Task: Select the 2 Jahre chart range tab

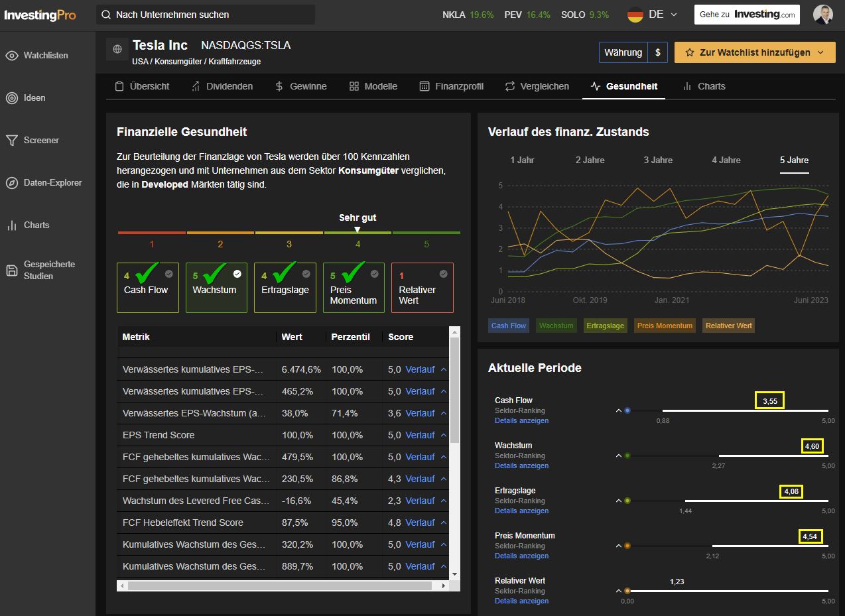Action: click(x=590, y=160)
